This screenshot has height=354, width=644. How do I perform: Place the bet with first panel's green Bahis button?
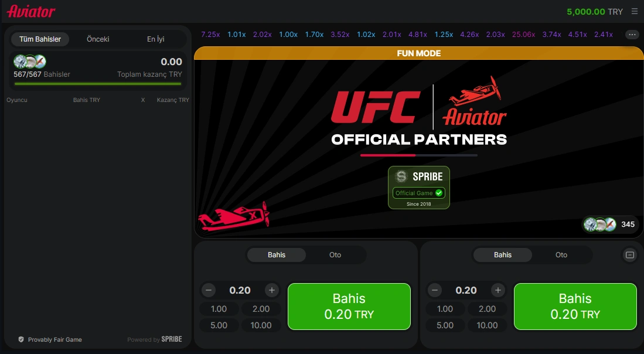(x=349, y=307)
